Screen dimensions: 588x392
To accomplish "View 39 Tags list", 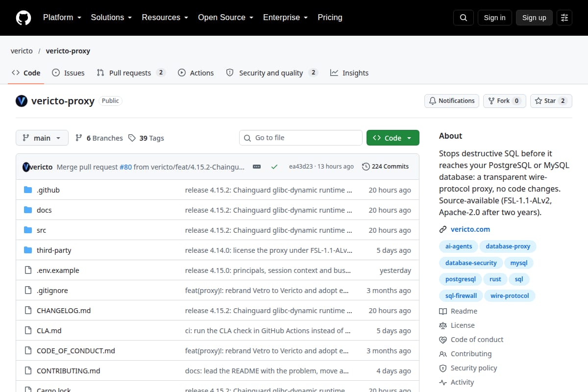I will pos(146,138).
